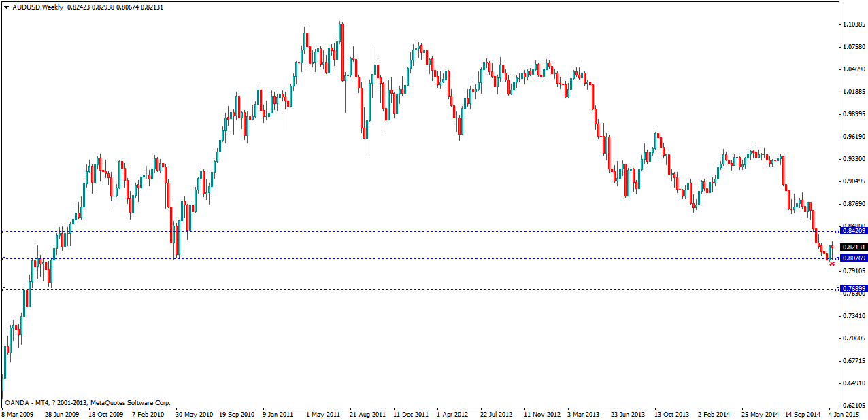This screenshot has width=868, height=420.
Task: Click the 0.87690 price axis label
Action: [854, 204]
